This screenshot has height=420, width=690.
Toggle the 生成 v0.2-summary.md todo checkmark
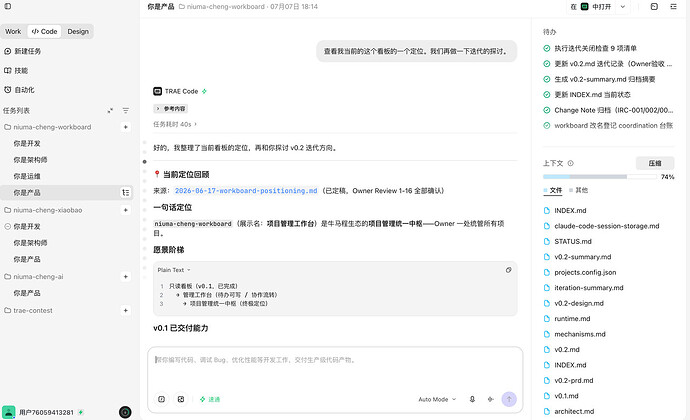pos(547,79)
